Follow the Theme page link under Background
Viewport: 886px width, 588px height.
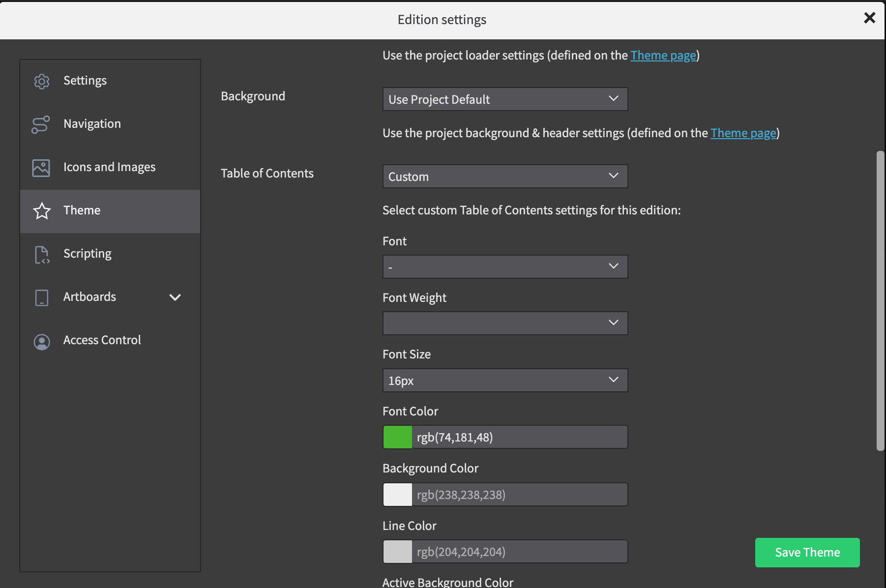[x=743, y=133]
